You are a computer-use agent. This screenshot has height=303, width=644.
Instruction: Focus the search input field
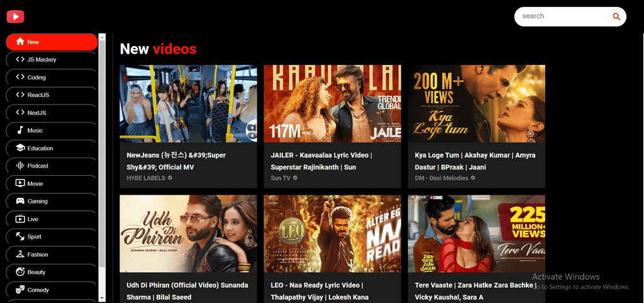[565, 16]
